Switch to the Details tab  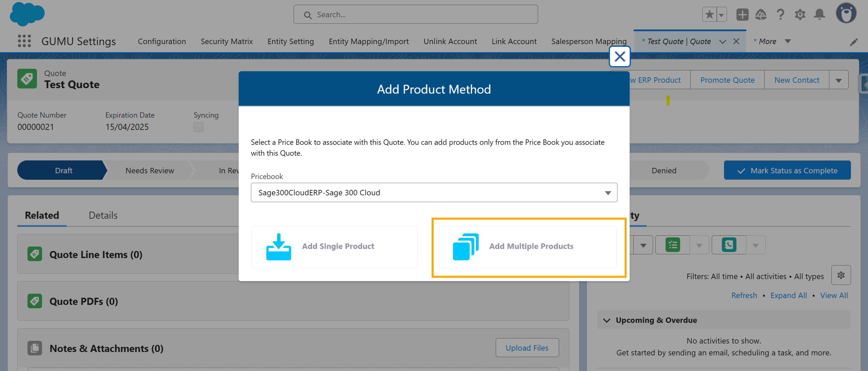pos(103,215)
